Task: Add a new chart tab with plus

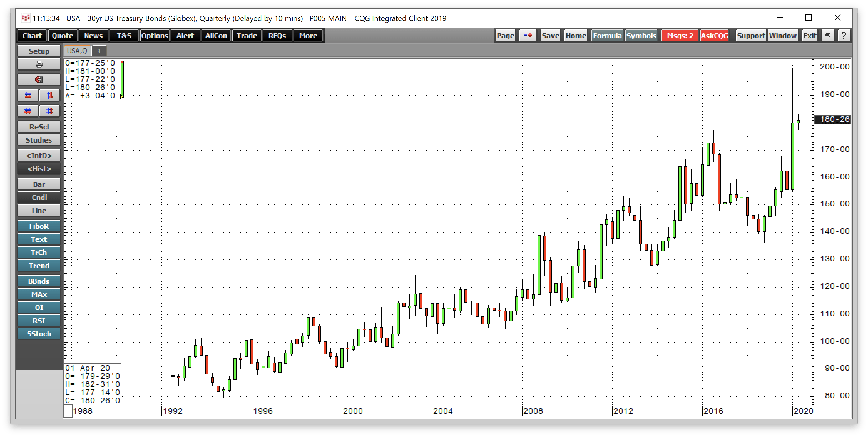Action: [99, 51]
